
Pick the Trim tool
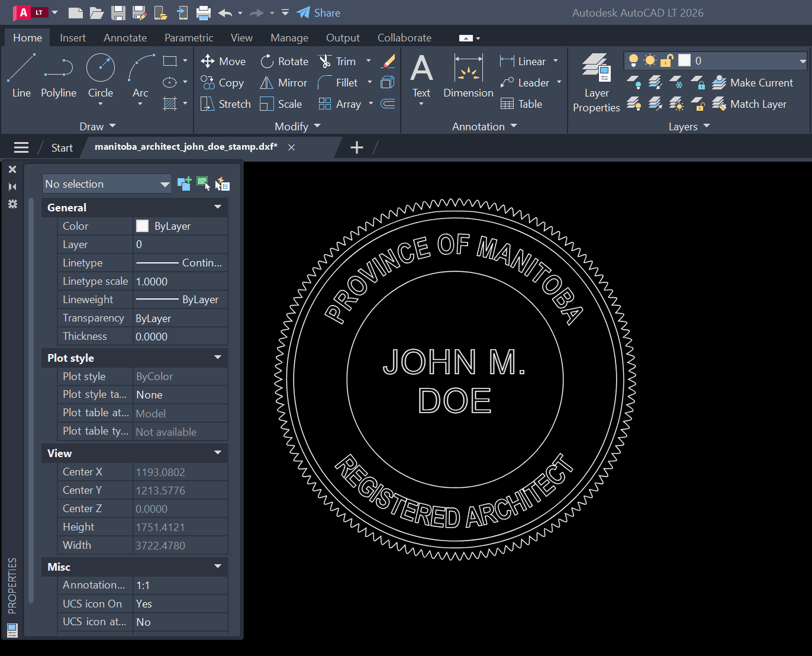click(x=337, y=62)
